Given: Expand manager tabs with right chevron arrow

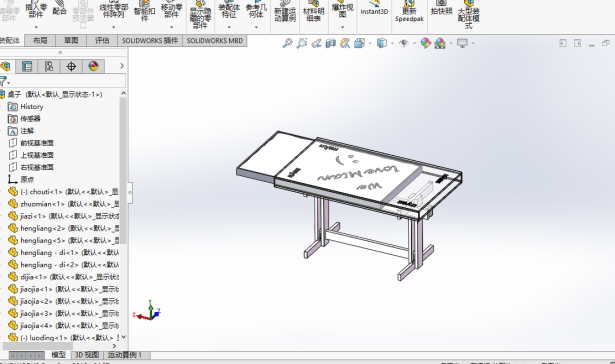Looking at the screenshot, I should pos(122,66).
